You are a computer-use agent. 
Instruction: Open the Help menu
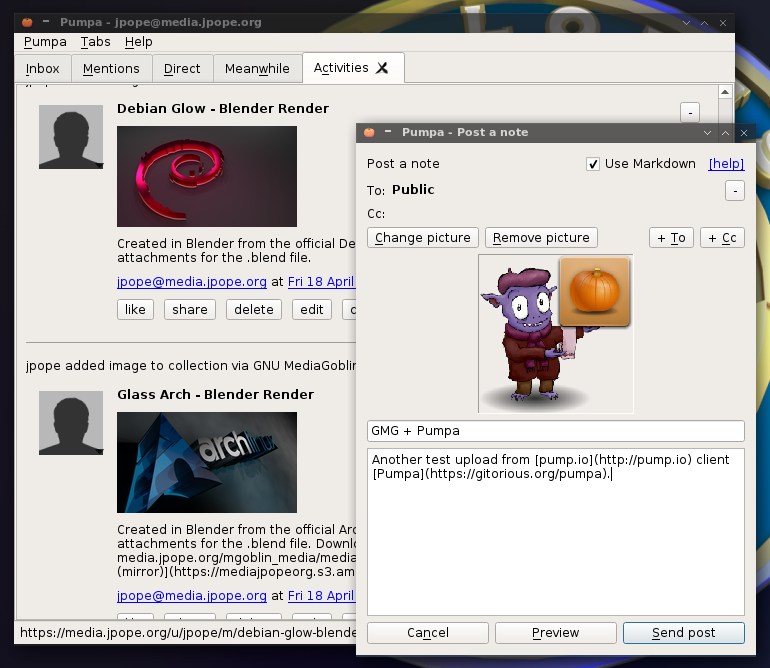[x=138, y=42]
